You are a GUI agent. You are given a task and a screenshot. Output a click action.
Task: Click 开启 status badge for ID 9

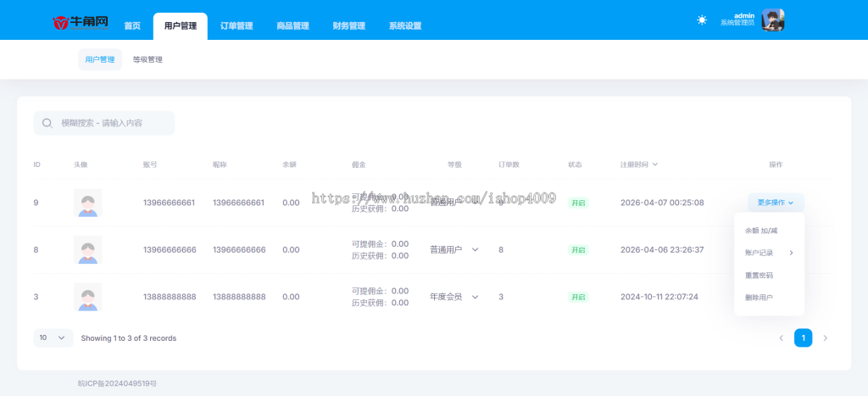coord(578,203)
